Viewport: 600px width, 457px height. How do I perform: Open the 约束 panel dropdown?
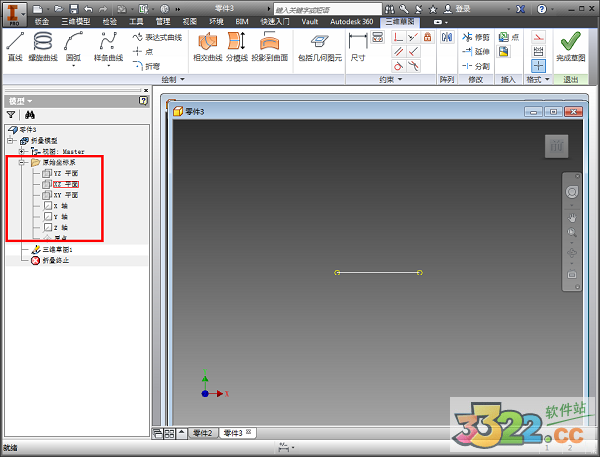click(x=391, y=79)
